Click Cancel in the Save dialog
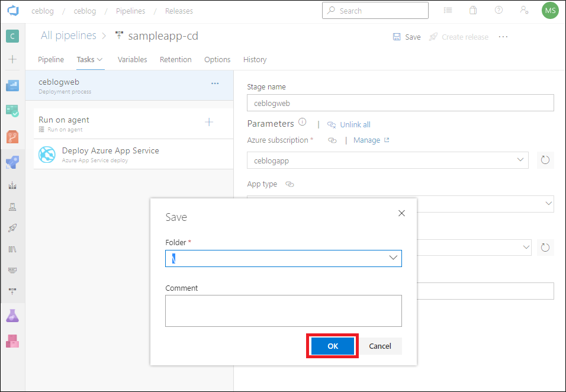 point(380,346)
